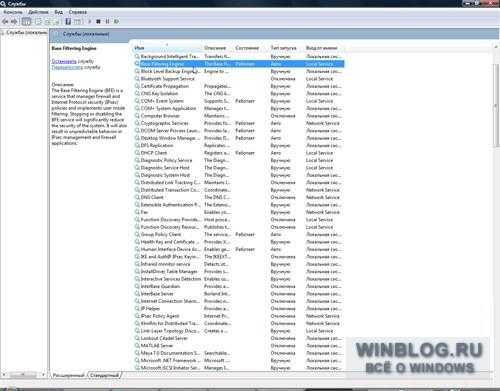Image resolution: width=500 pixels, height=391 pixels.
Task: Sort by the Описание column header
Action: [218, 48]
